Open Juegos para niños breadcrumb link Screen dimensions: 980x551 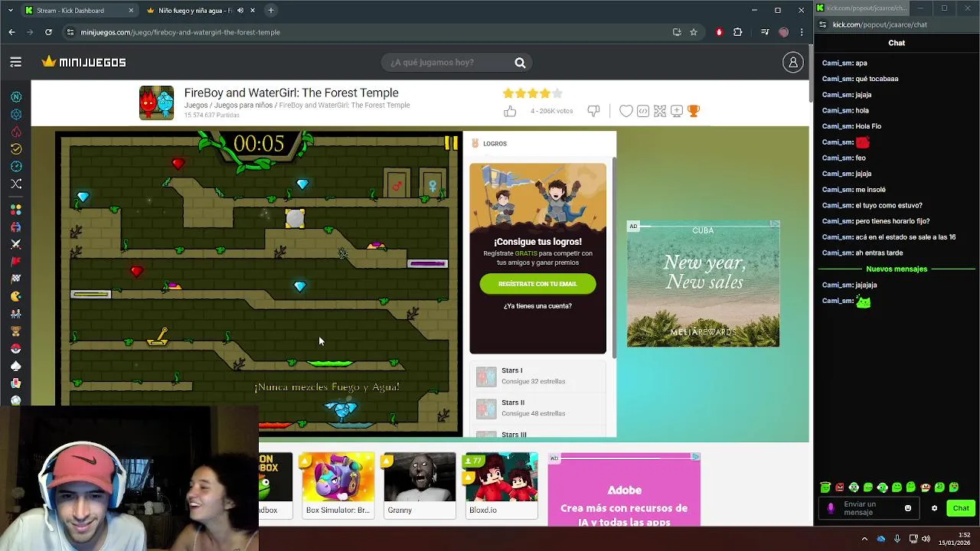pyautogui.click(x=243, y=106)
